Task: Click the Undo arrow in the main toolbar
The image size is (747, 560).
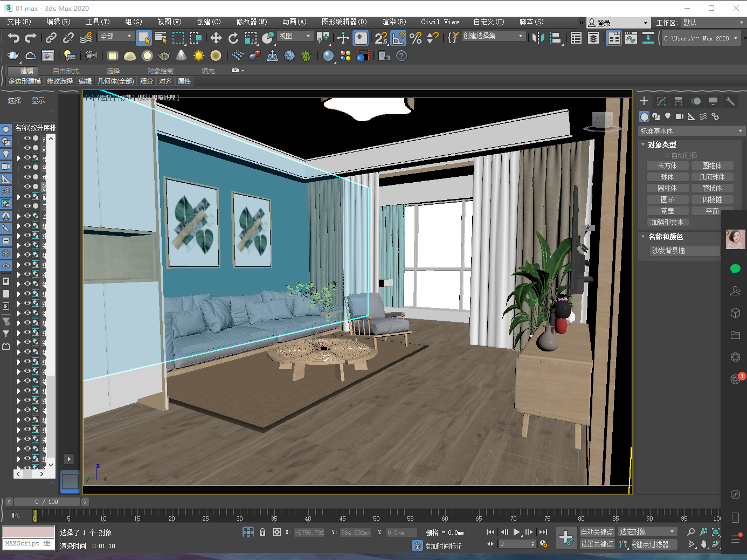Action: [x=13, y=38]
